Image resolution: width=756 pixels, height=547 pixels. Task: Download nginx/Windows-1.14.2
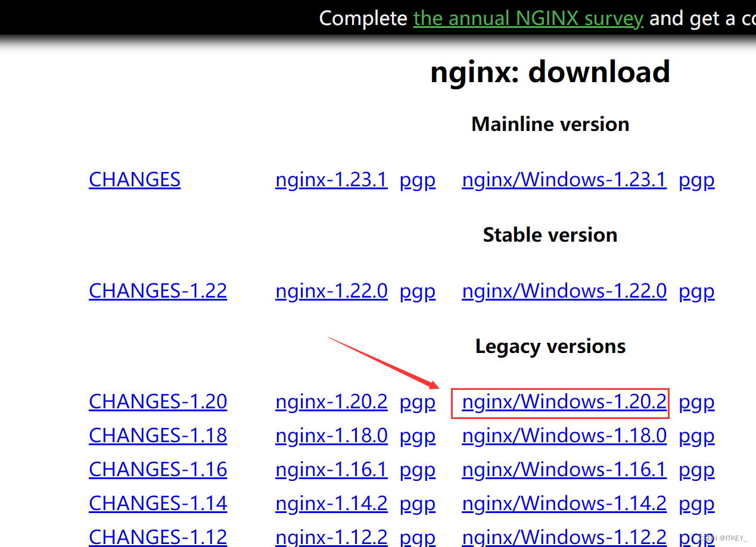coord(564,504)
